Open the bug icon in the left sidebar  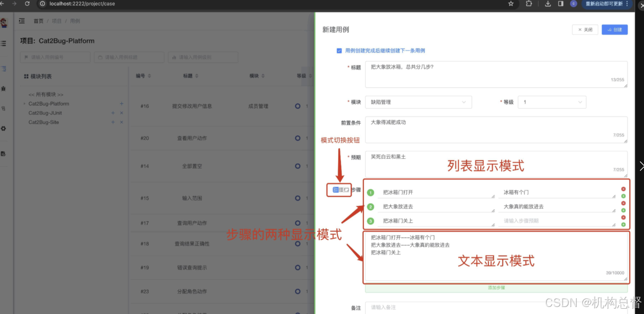pos(4,89)
